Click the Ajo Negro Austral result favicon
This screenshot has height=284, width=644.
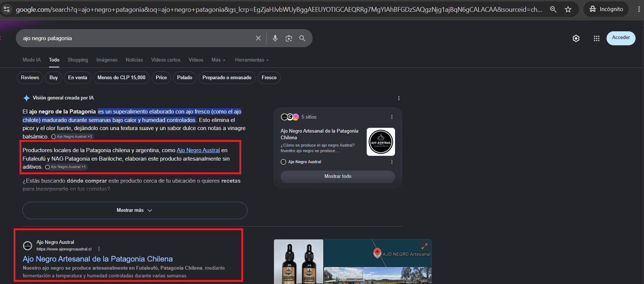pyautogui.click(x=28, y=246)
